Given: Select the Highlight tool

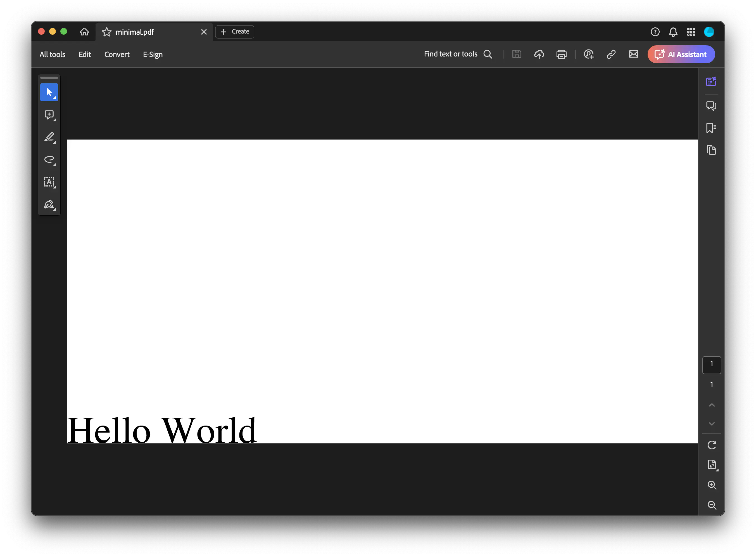Looking at the screenshot, I should coord(49,137).
